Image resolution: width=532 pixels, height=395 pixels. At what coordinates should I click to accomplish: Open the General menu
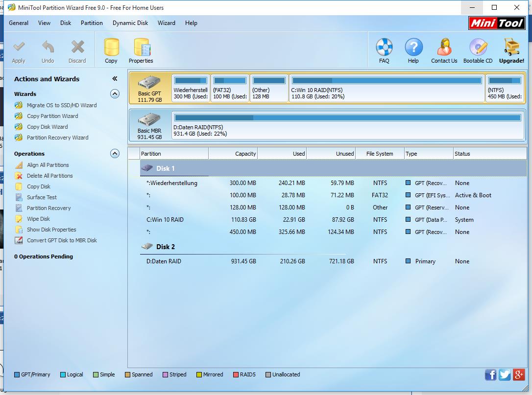(19, 23)
